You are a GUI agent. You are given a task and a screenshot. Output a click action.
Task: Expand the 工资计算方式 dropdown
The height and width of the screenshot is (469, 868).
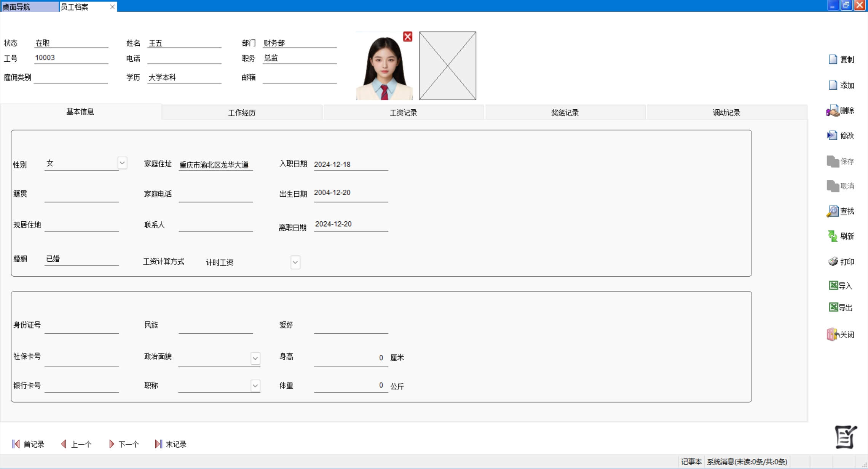pos(295,263)
